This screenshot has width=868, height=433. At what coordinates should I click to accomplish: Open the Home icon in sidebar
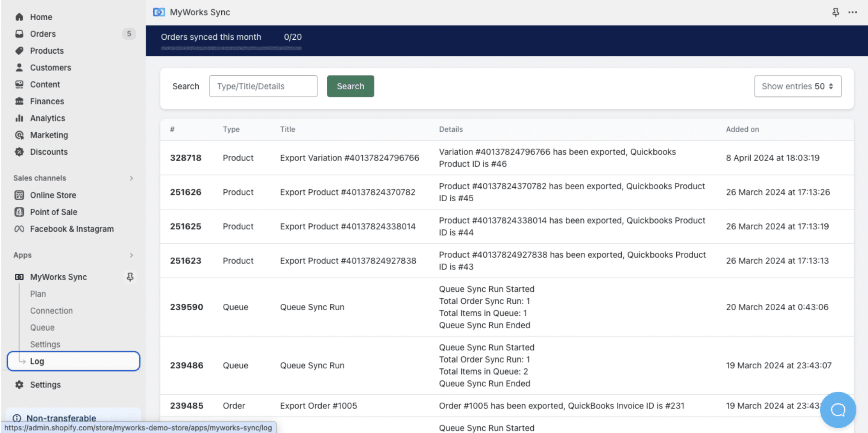[19, 17]
